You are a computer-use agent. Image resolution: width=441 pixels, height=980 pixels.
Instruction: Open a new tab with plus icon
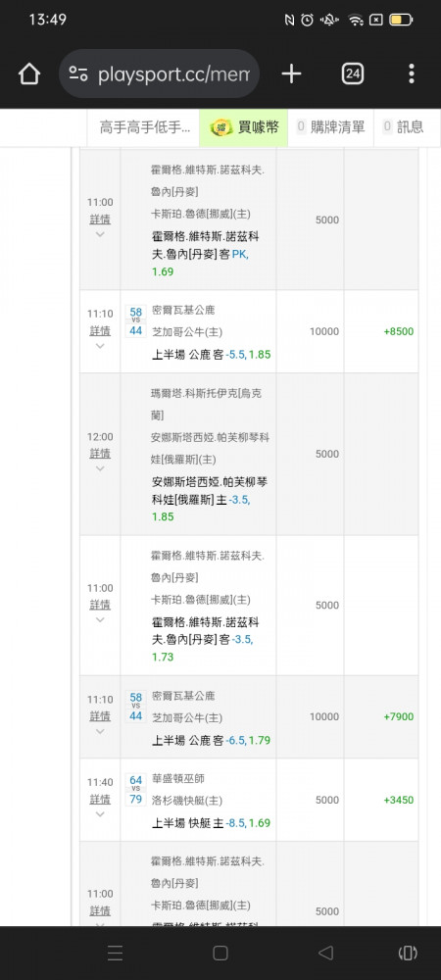(x=291, y=73)
